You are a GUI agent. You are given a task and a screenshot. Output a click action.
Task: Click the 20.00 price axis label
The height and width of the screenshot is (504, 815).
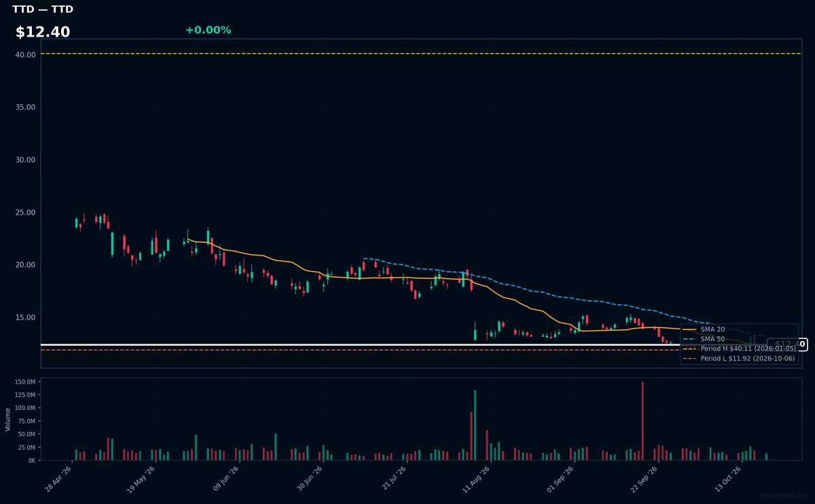(x=26, y=265)
